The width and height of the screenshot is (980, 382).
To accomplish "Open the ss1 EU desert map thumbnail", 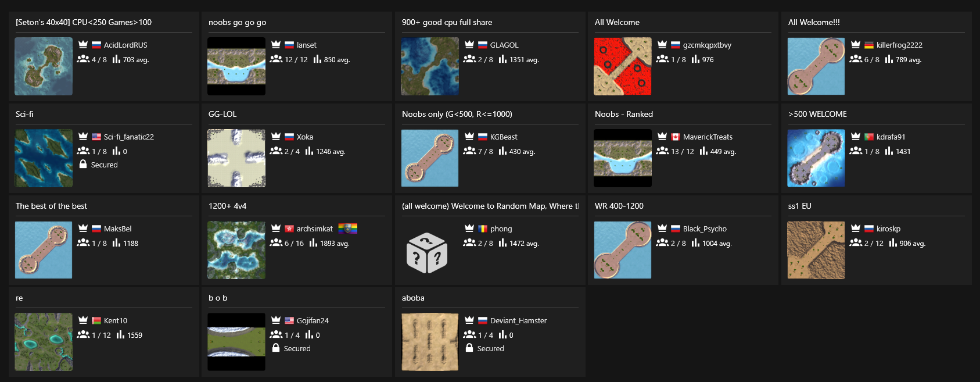I will click(816, 250).
